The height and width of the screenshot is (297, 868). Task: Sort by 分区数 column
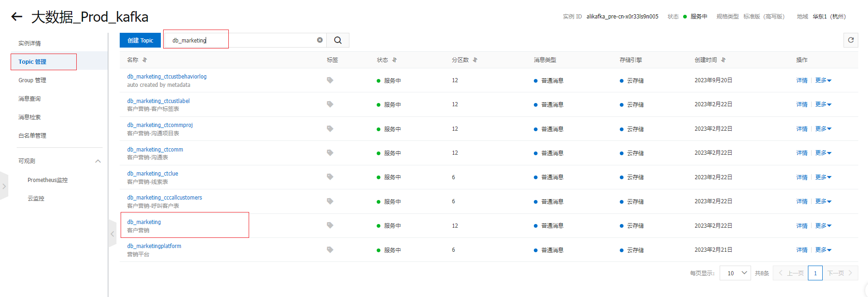[x=475, y=60]
